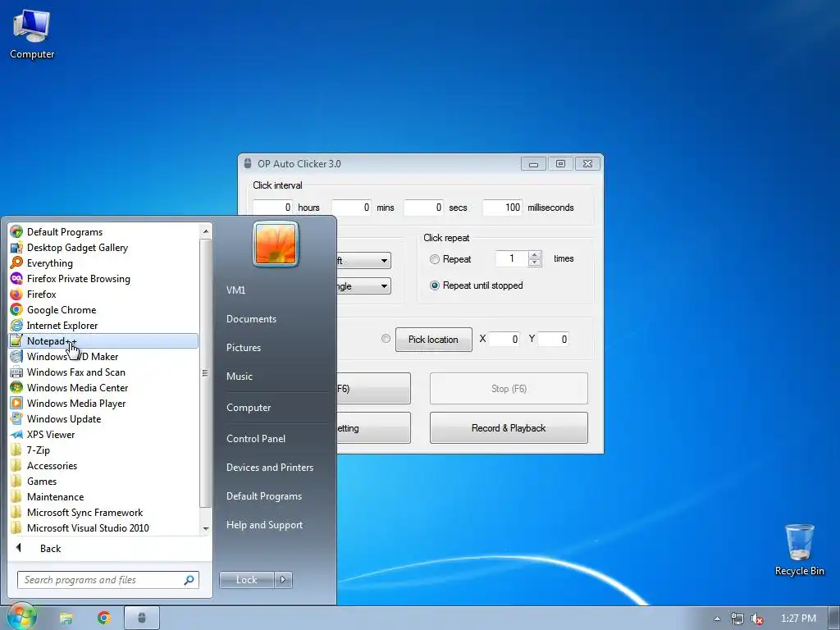Viewport: 840px width, 630px height.
Task: Open Windows Update icon
Action: pos(16,419)
